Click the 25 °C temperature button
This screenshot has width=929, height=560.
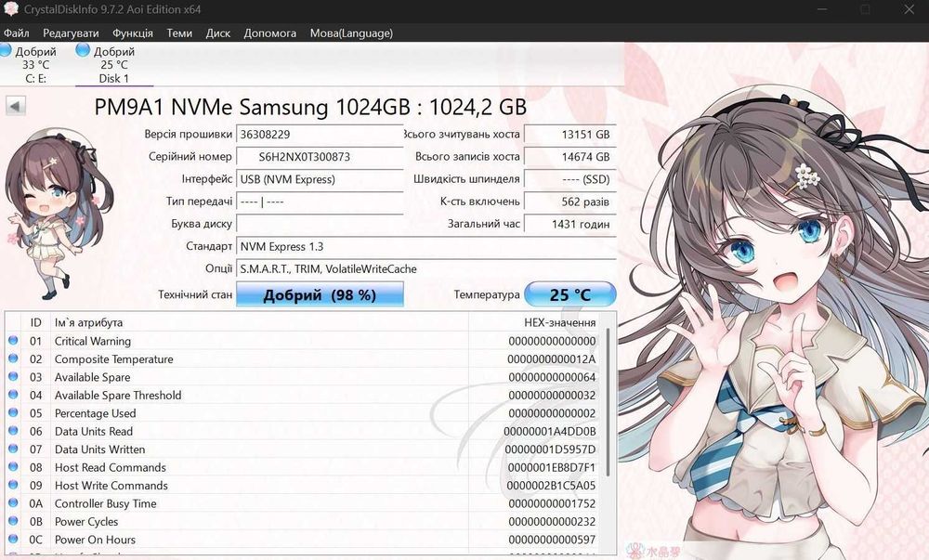570,294
